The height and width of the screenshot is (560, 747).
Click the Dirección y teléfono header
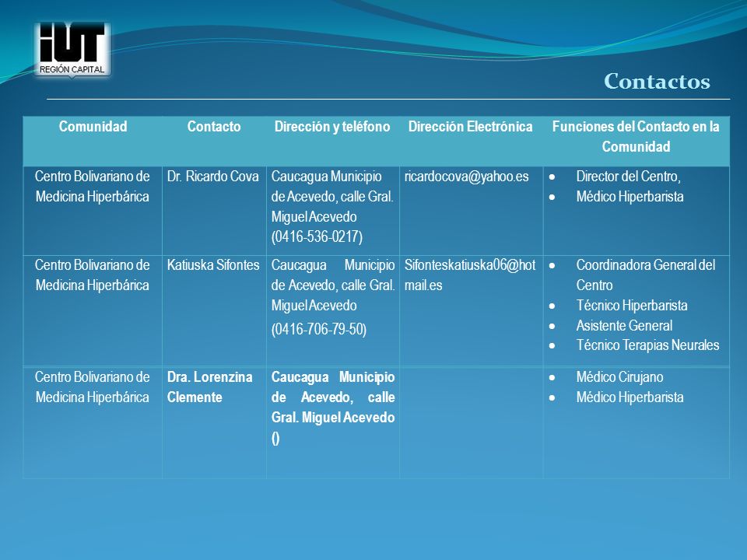(332, 127)
